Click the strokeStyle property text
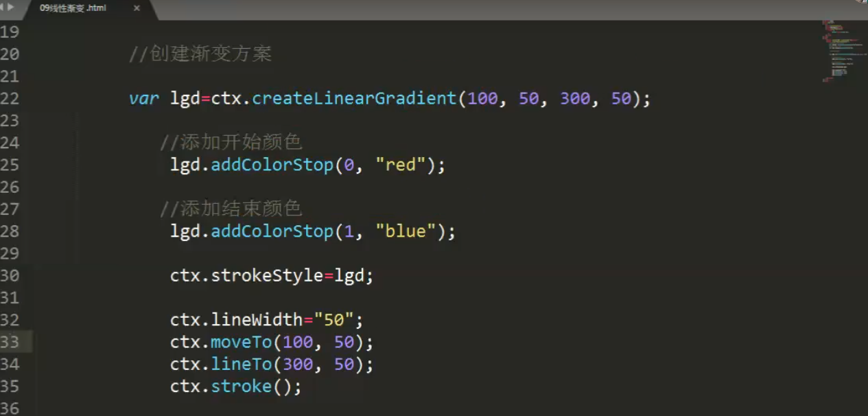This screenshot has height=416, width=868. [267, 276]
